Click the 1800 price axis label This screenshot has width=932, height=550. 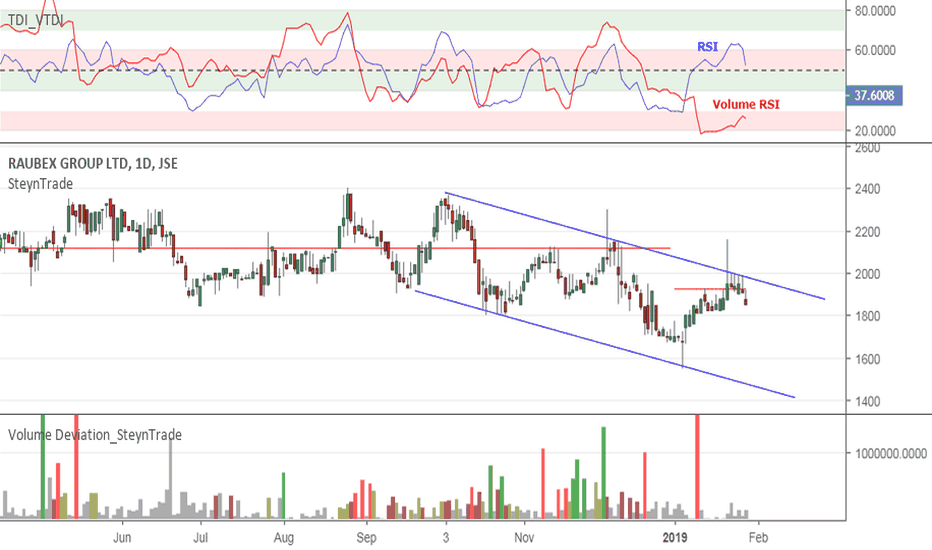tap(867, 316)
